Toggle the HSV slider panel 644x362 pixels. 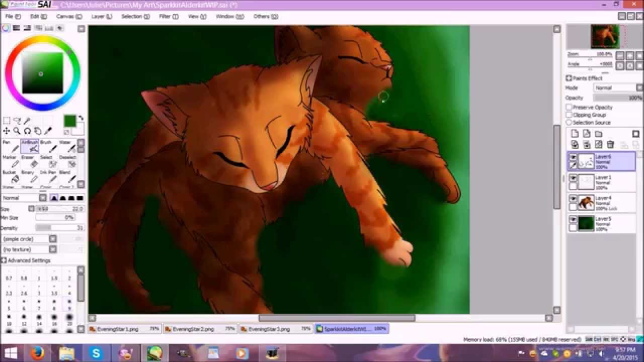27,29
